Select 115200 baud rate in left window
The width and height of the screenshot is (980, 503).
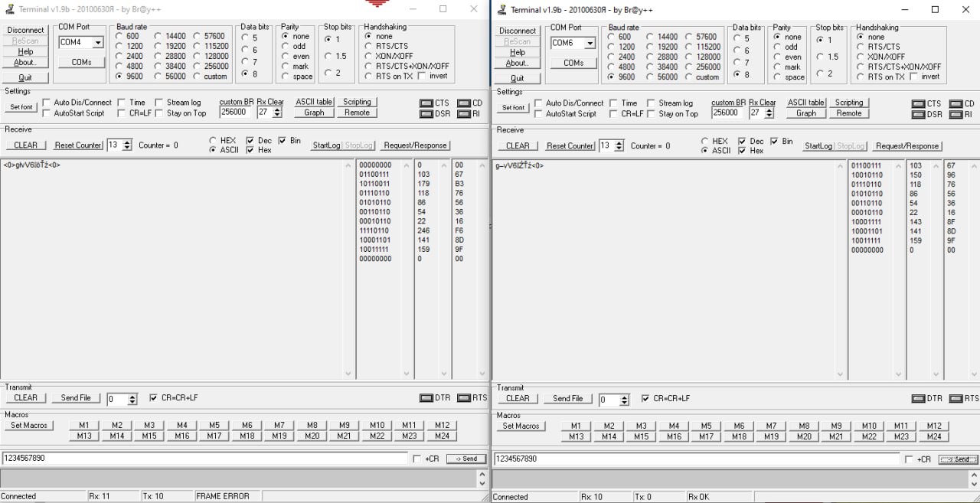tap(210, 46)
